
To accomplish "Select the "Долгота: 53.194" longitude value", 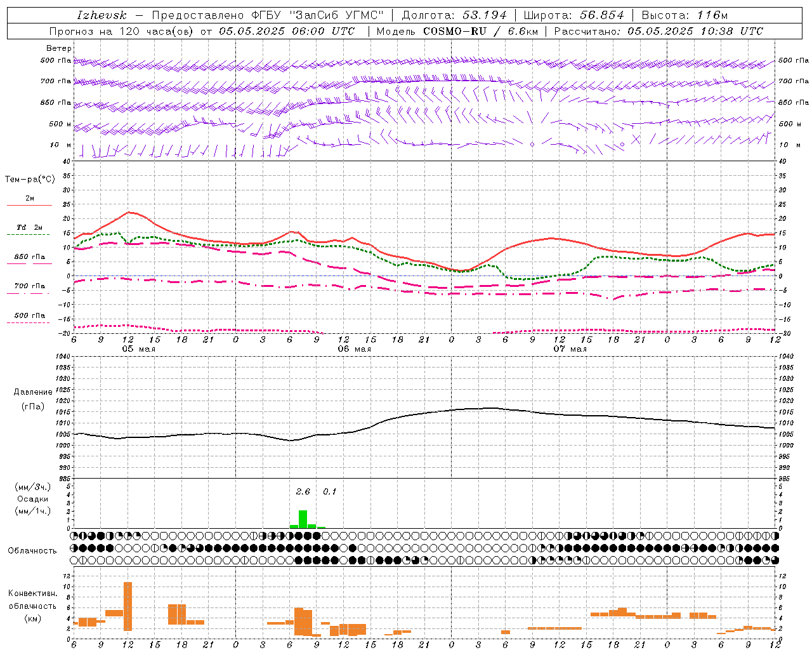I will 454,15.
